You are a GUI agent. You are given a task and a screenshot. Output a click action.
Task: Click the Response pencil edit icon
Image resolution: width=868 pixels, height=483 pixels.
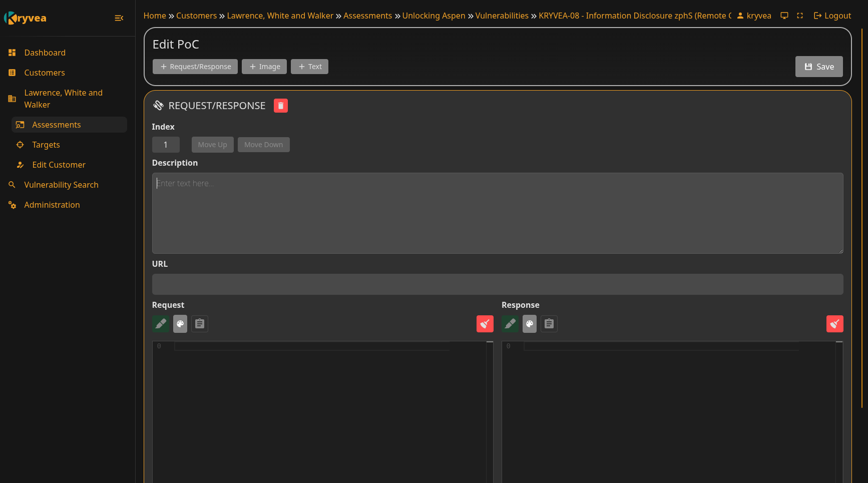click(510, 324)
